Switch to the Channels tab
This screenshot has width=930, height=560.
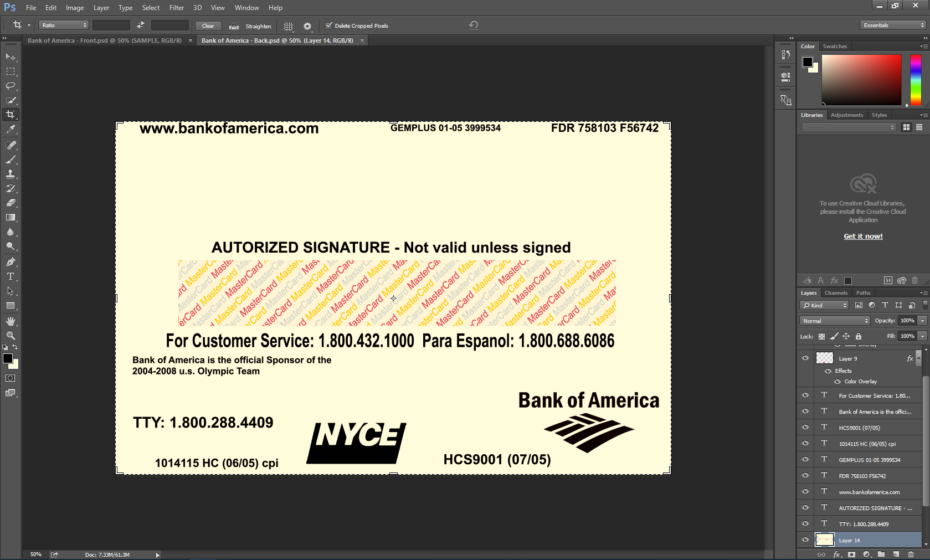point(836,293)
